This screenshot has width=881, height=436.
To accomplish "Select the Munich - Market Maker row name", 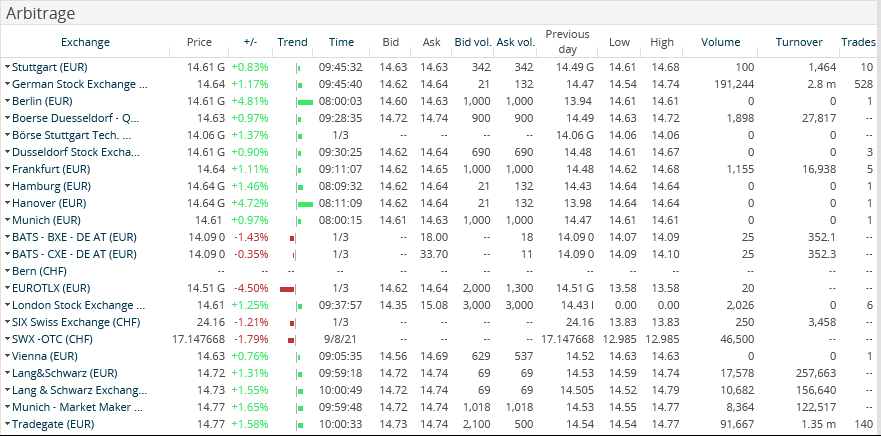I will [79, 407].
